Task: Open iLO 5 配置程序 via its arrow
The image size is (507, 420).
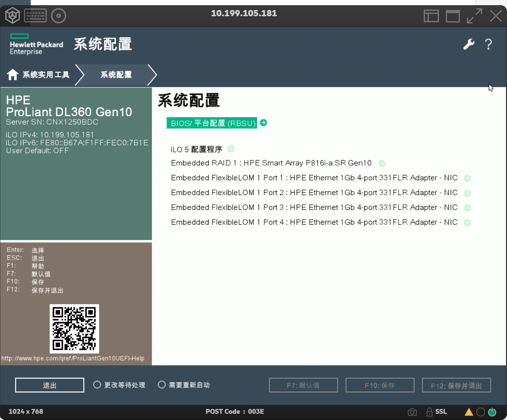Action: [231, 149]
